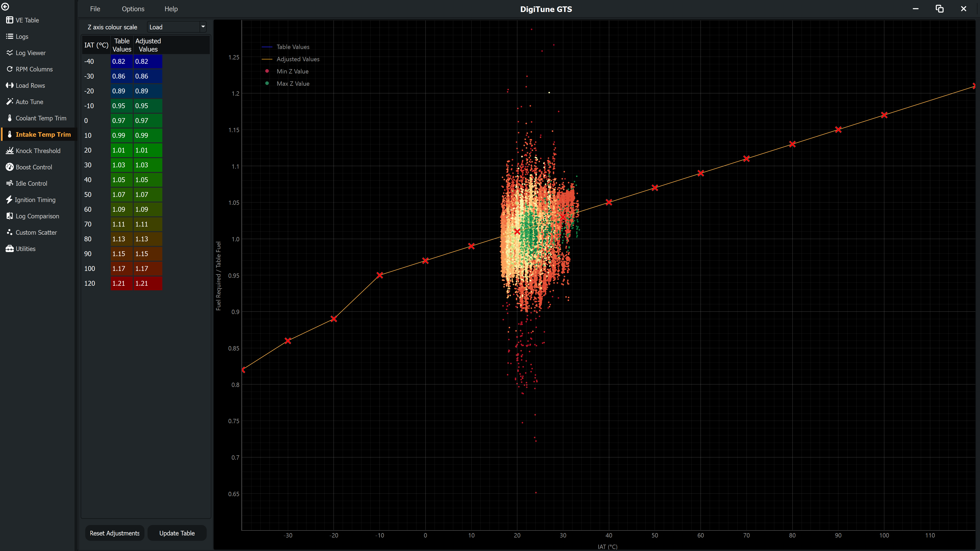Open Log Viewer chart icon
Viewport: 980px width, 551px height.
[9, 53]
